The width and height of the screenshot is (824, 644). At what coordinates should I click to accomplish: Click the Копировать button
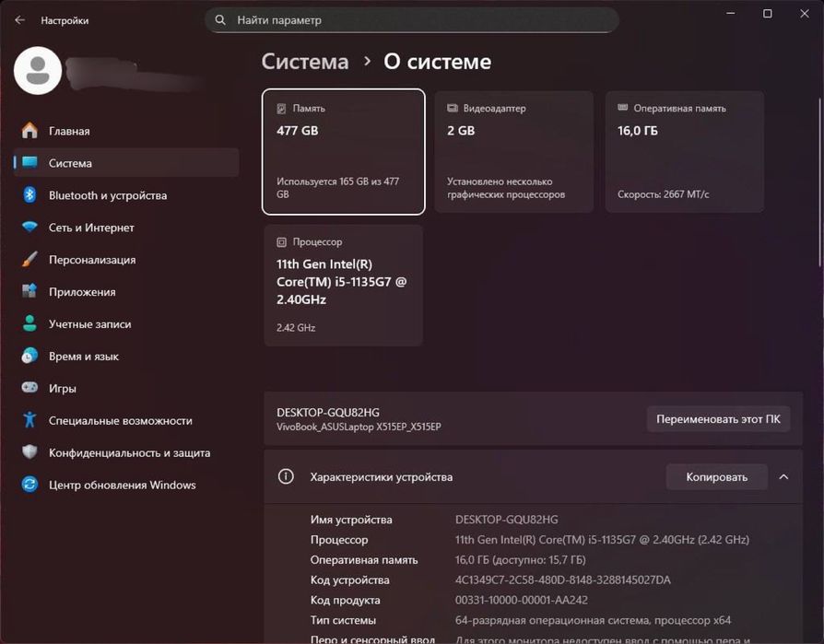click(717, 477)
